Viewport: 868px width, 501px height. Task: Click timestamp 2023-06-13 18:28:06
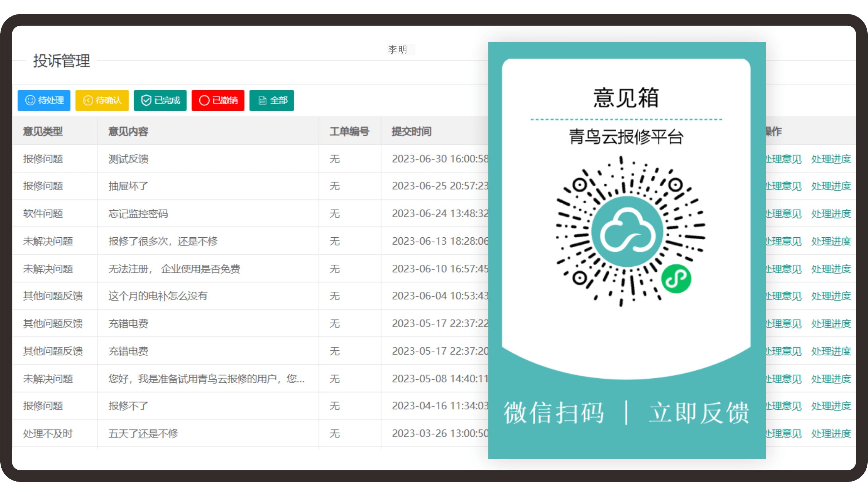440,241
